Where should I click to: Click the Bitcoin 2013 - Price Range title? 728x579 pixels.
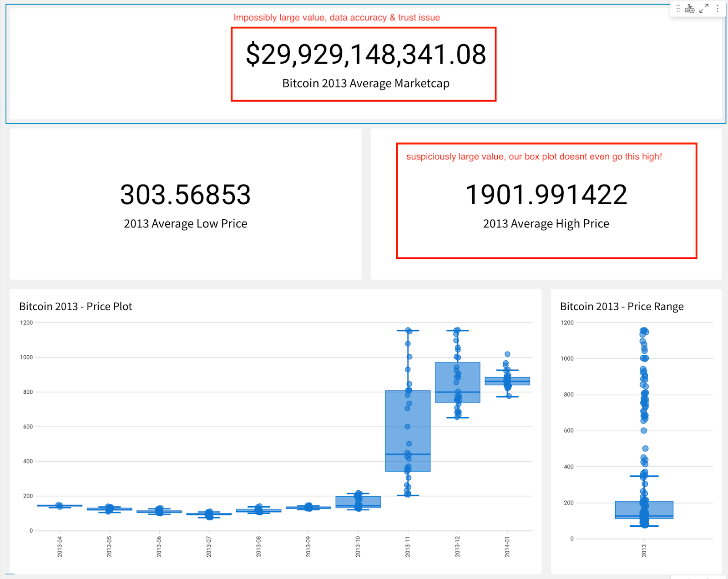[622, 307]
